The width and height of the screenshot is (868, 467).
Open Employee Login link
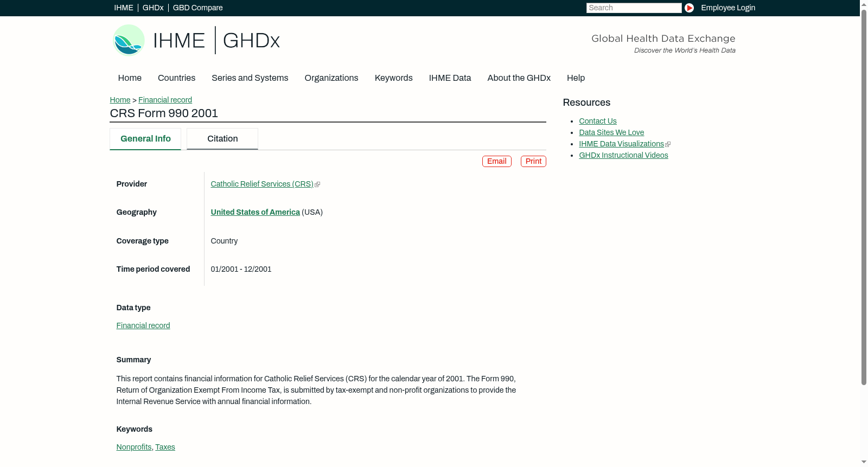(728, 8)
